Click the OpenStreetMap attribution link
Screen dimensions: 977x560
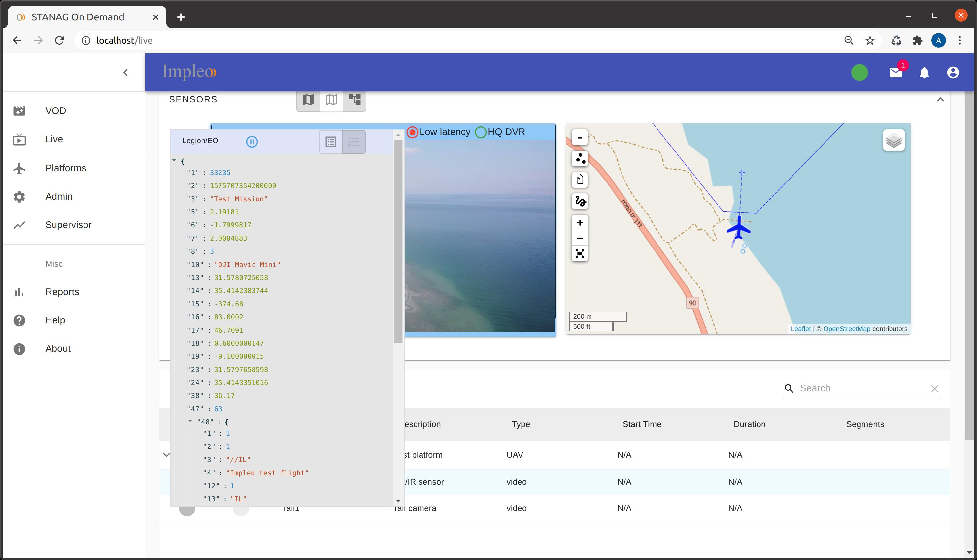(x=846, y=329)
